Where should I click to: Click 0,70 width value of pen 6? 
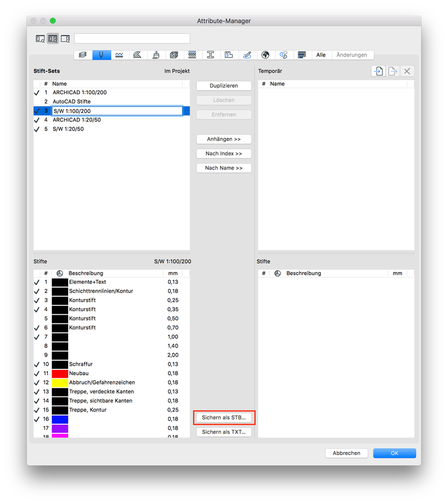tap(173, 327)
